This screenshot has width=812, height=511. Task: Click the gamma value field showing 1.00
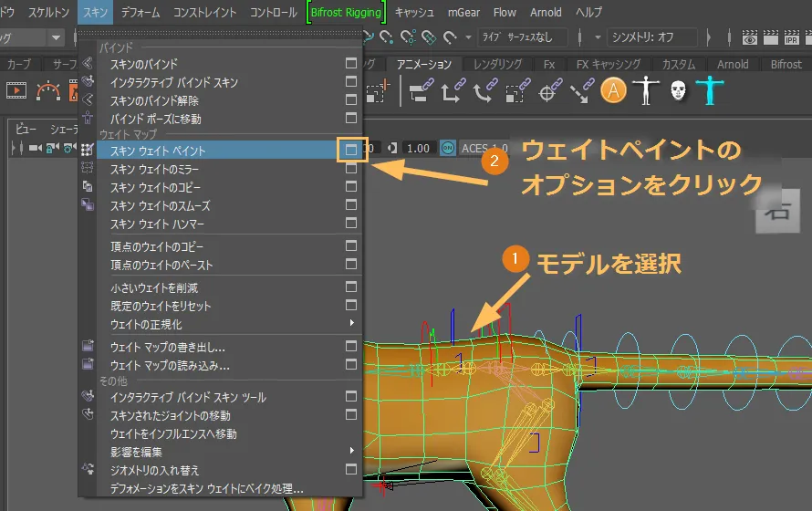tap(418, 148)
